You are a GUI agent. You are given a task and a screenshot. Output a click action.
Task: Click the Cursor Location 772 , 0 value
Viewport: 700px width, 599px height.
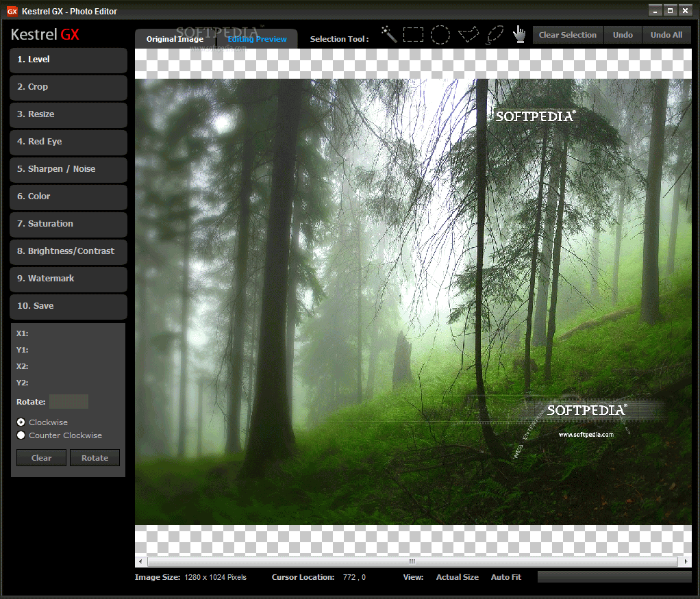354,577
